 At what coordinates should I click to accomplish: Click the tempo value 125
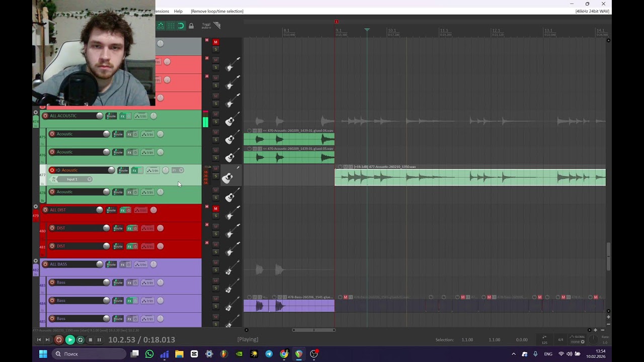[544, 342]
